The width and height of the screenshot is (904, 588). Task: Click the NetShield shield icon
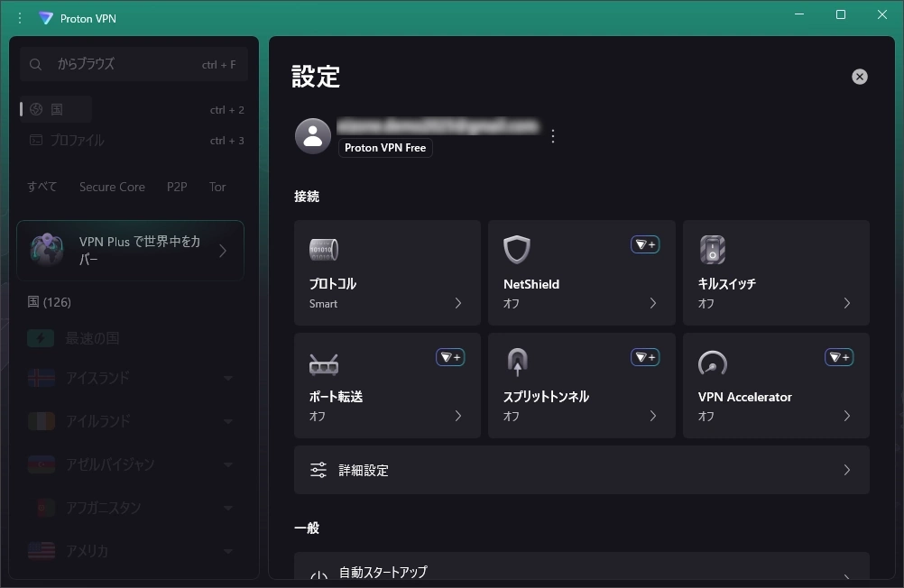(x=517, y=250)
